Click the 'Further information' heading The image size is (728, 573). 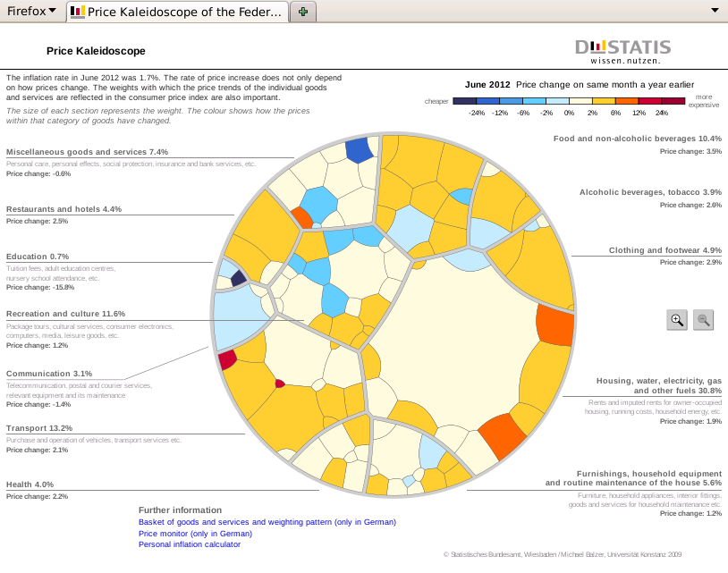(180, 510)
